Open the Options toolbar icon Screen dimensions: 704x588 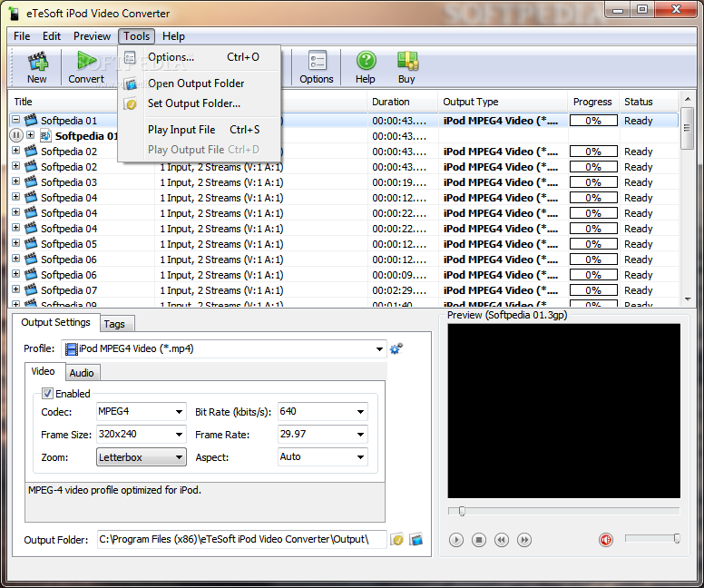[317, 67]
